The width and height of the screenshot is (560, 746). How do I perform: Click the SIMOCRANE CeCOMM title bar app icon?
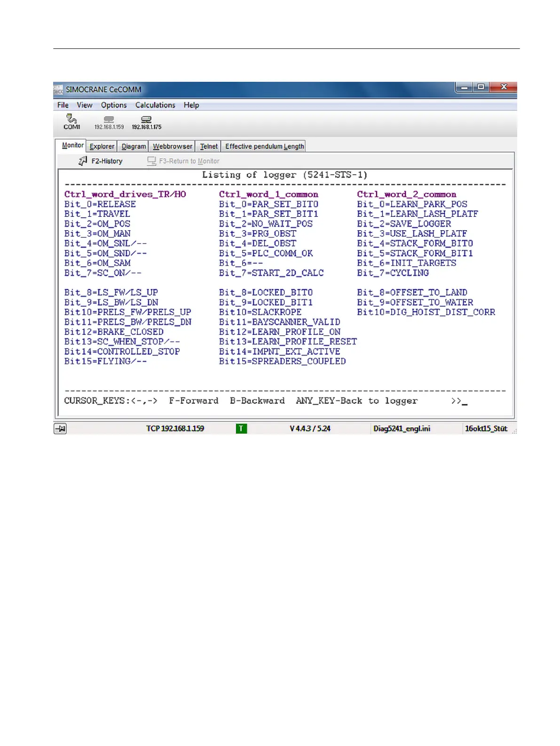[58, 89]
